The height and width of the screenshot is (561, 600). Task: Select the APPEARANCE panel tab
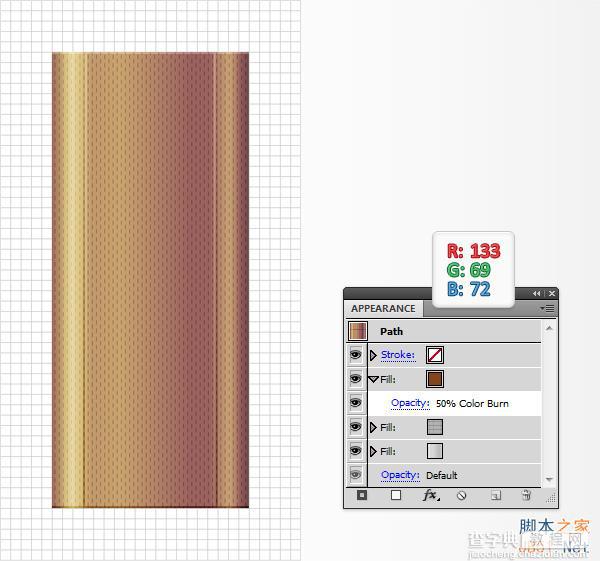pyautogui.click(x=383, y=308)
